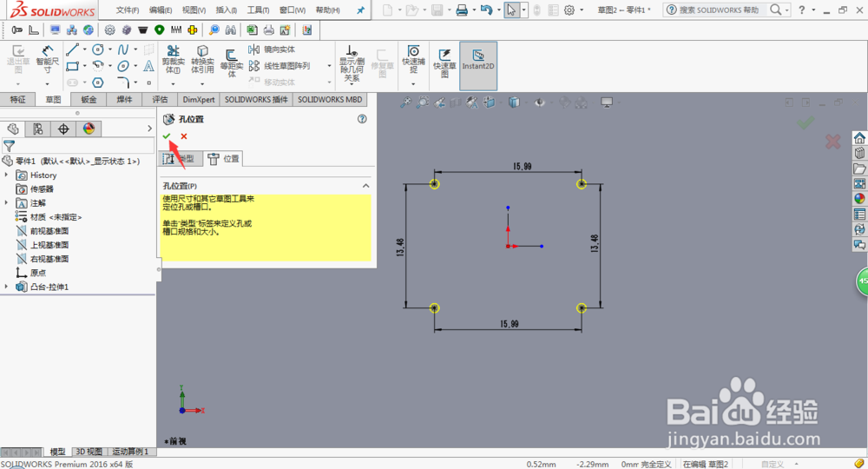Open the 插入(I) menu
The width and height of the screenshot is (868, 469).
point(227,10)
